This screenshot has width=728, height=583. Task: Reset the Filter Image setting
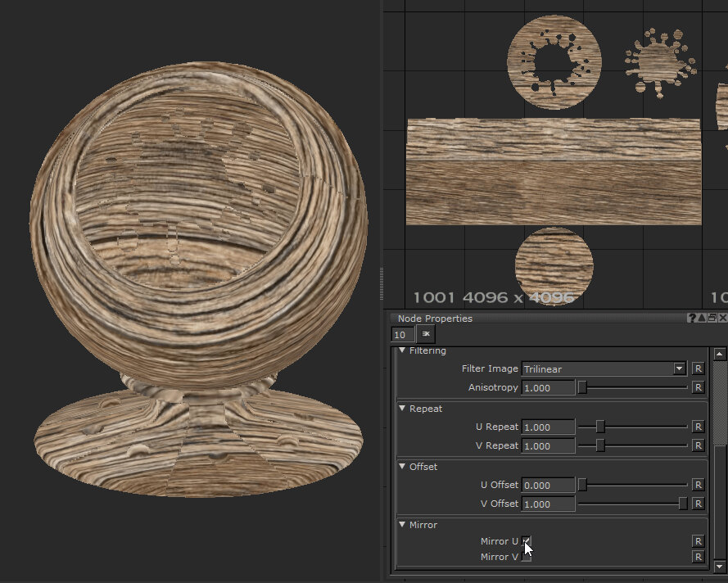tap(698, 369)
